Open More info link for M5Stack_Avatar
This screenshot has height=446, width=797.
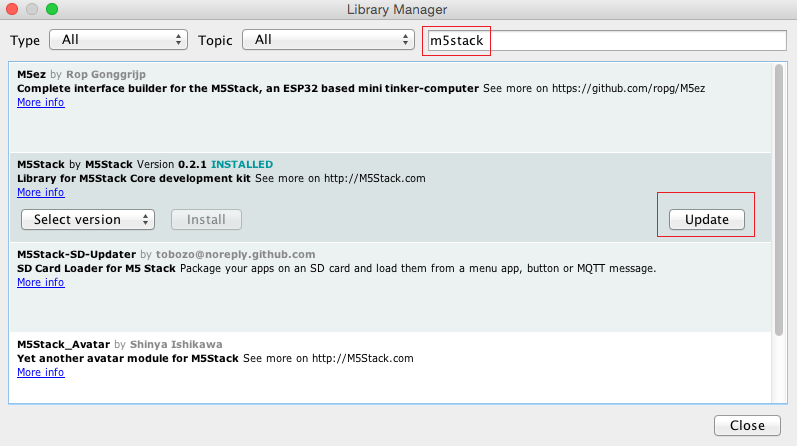41,372
